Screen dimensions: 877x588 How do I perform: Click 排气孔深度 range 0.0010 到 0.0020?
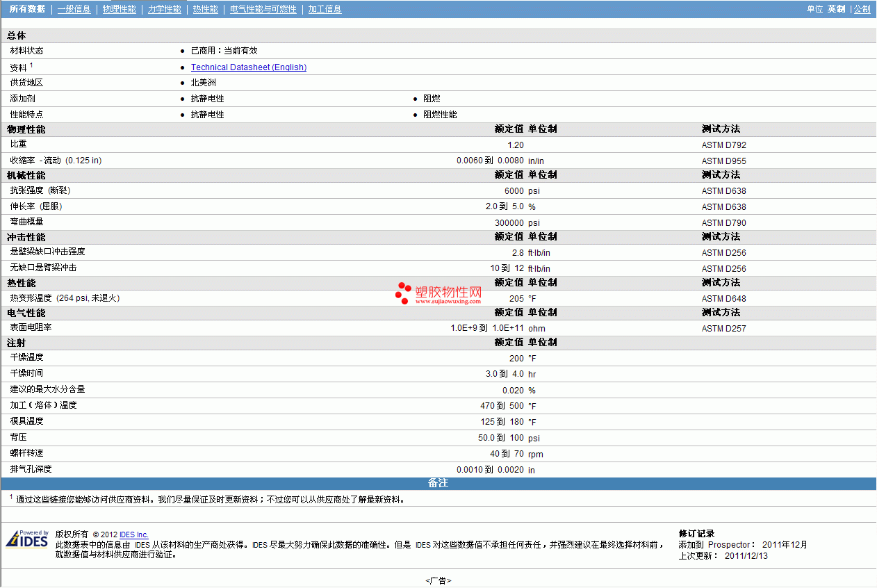click(x=491, y=471)
